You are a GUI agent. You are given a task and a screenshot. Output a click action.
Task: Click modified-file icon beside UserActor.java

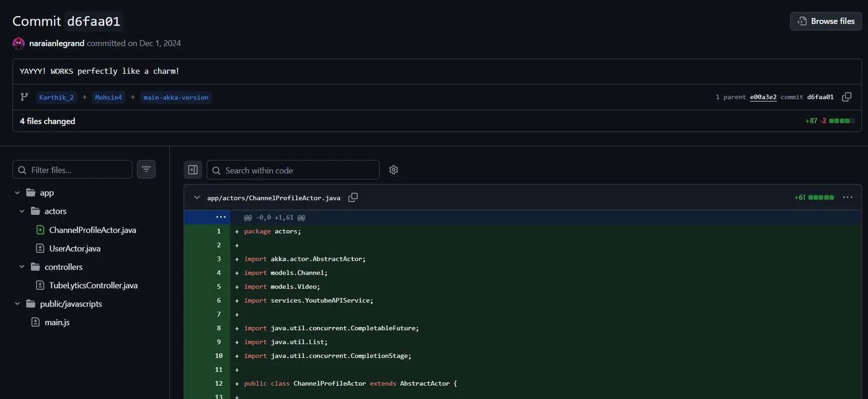point(41,248)
